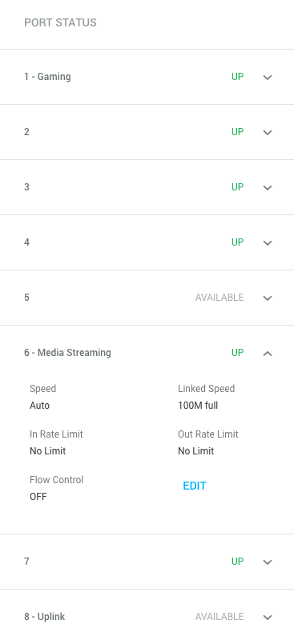Click the In Rate Limit No Limit value
Screen dimensions: 294x644
pos(48,451)
